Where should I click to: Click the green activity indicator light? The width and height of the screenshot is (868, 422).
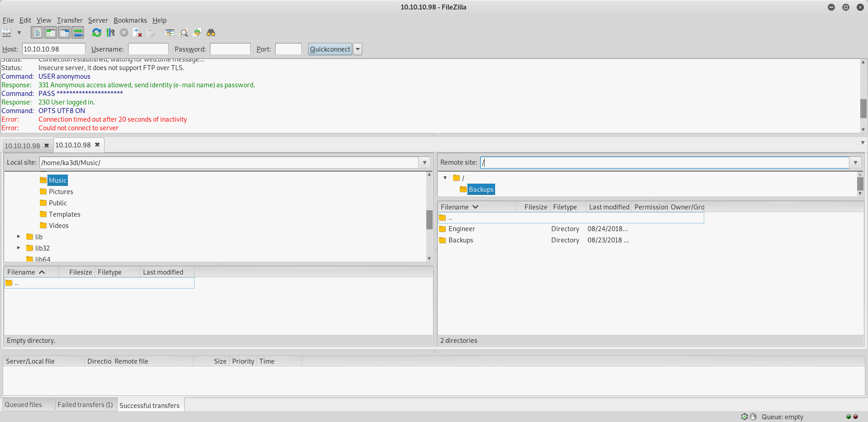849,417
